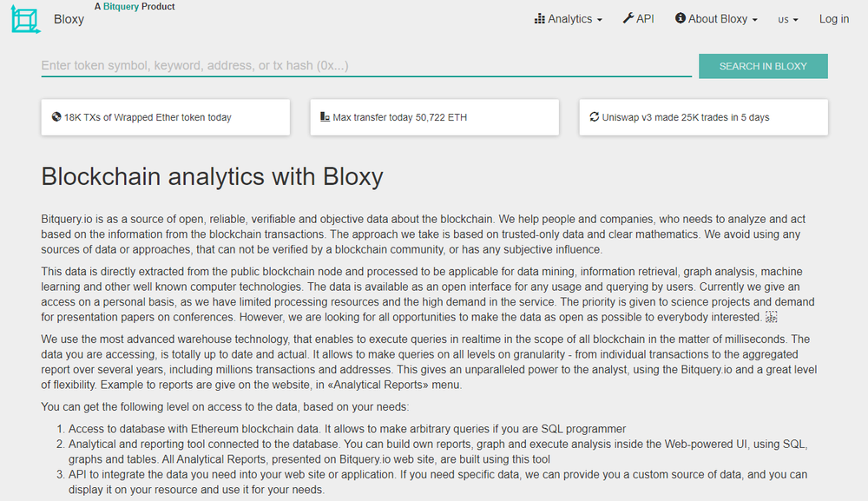Image resolution: width=868 pixels, height=501 pixels.
Task: Click the icon on Max transfer card
Action: click(x=325, y=117)
